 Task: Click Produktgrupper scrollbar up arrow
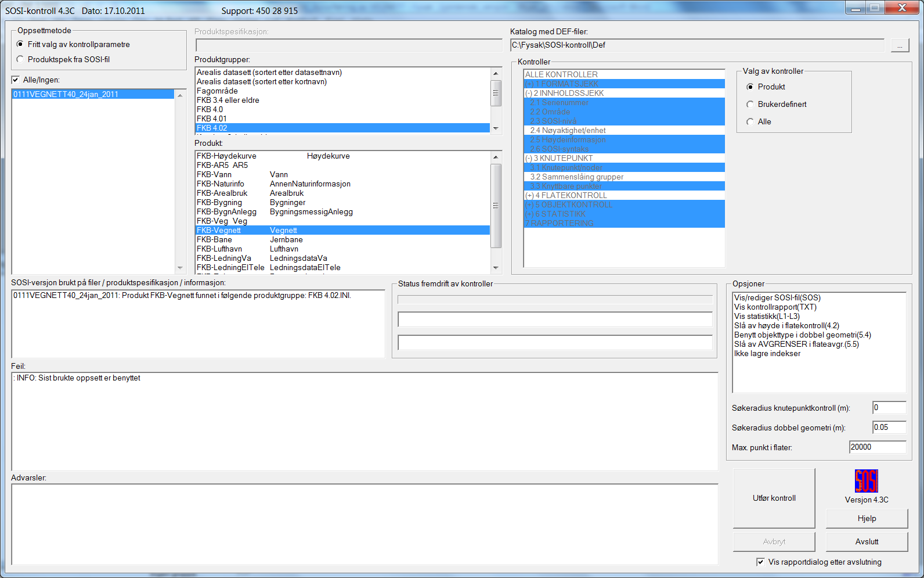pos(496,73)
